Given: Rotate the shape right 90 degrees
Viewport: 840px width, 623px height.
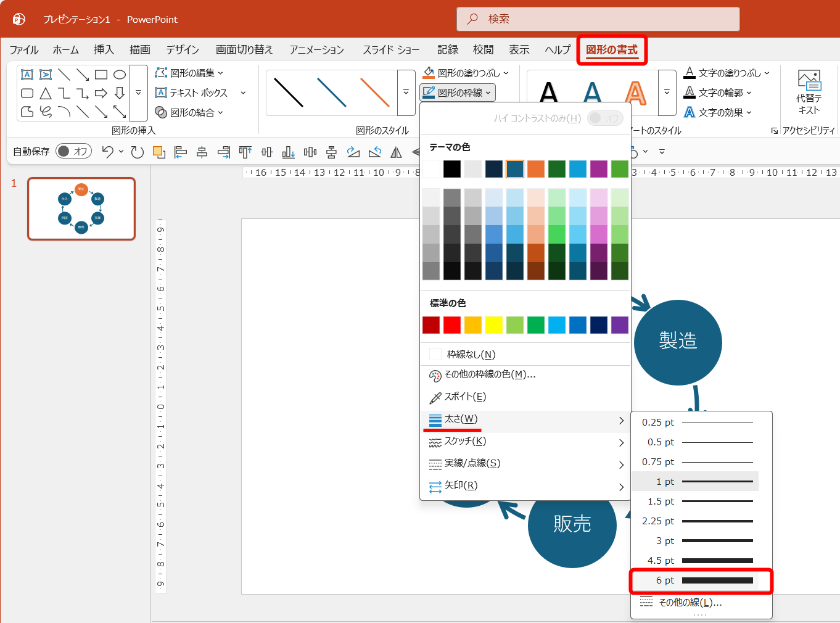Looking at the screenshot, I should (x=353, y=152).
